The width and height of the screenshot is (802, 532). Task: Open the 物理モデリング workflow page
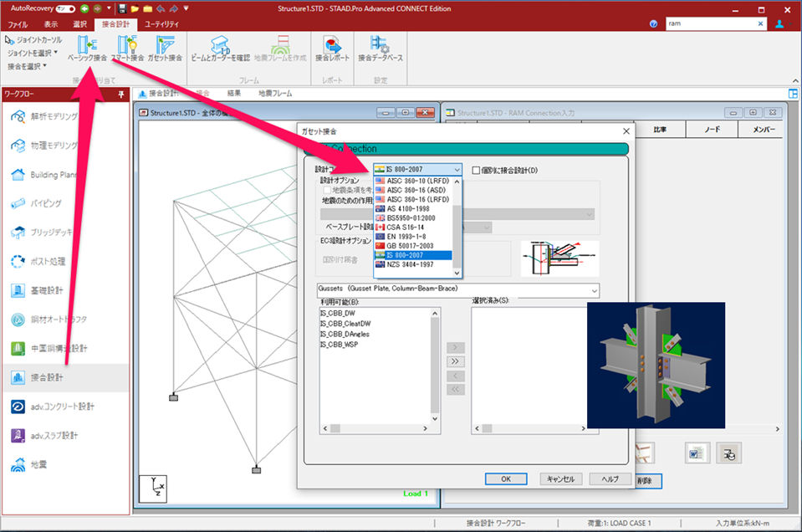[x=65, y=146]
